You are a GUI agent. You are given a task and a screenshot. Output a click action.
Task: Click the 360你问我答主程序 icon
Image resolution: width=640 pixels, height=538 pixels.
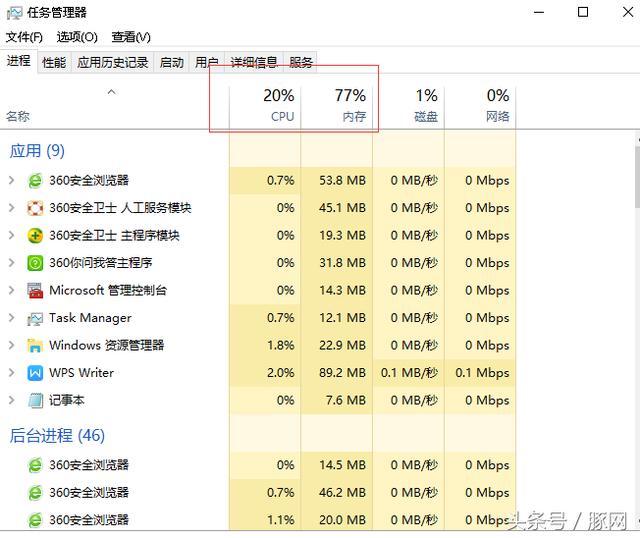click(36, 263)
